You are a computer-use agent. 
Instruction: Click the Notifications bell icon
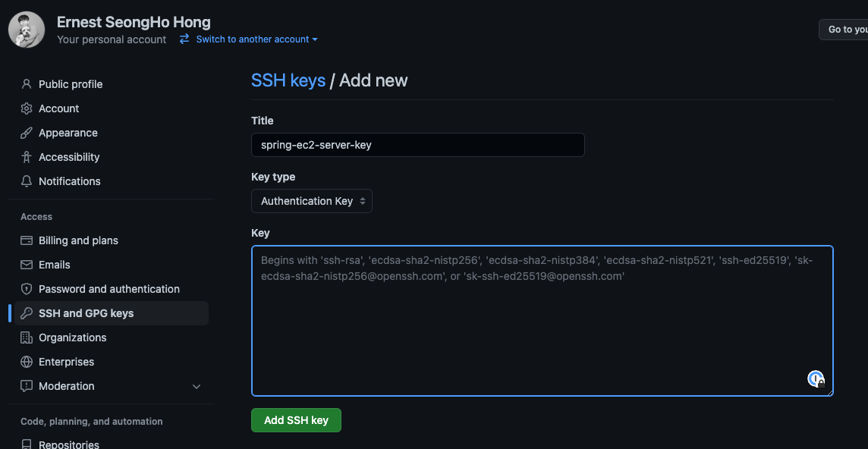(26, 181)
